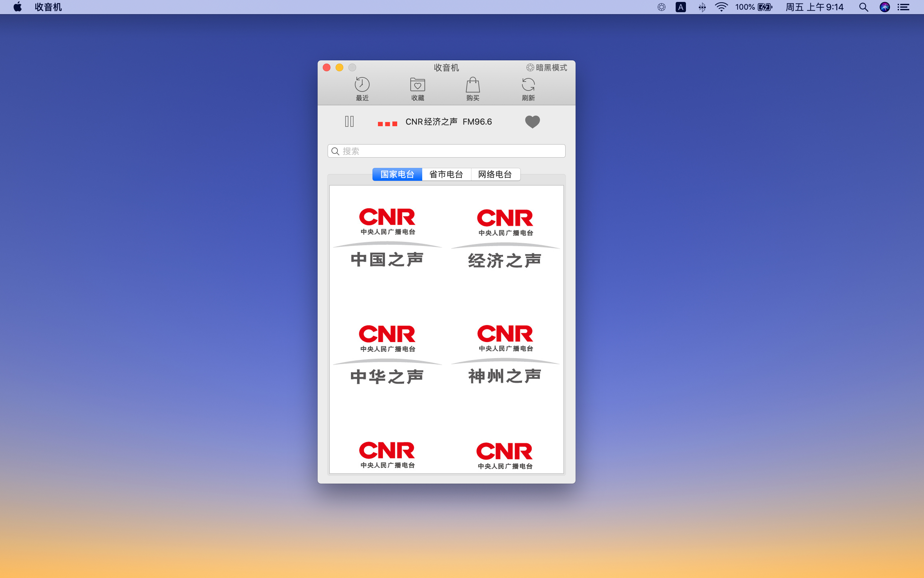
Task: Click the 刷新 refresh icon
Action: (528, 89)
